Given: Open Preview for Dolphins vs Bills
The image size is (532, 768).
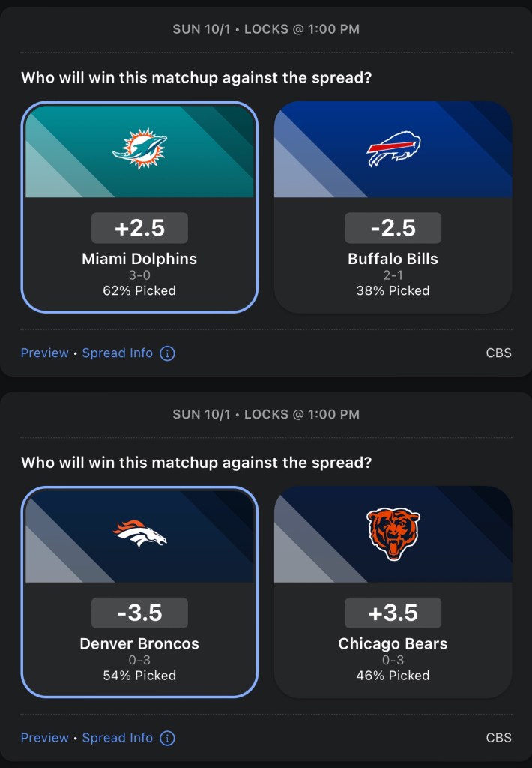Looking at the screenshot, I should (44, 353).
